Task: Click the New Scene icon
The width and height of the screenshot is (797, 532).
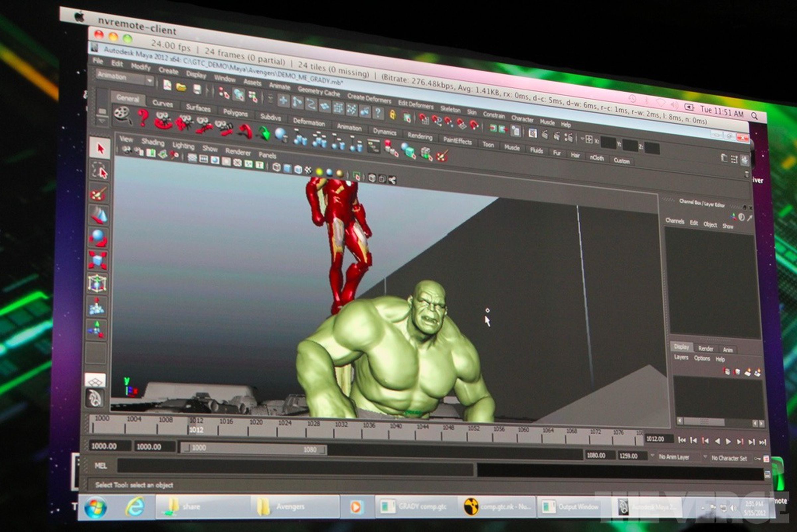Action: tap(167, 85)
